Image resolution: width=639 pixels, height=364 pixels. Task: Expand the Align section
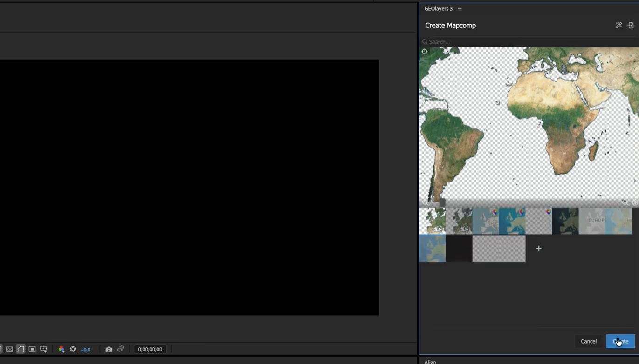point(430,362)
